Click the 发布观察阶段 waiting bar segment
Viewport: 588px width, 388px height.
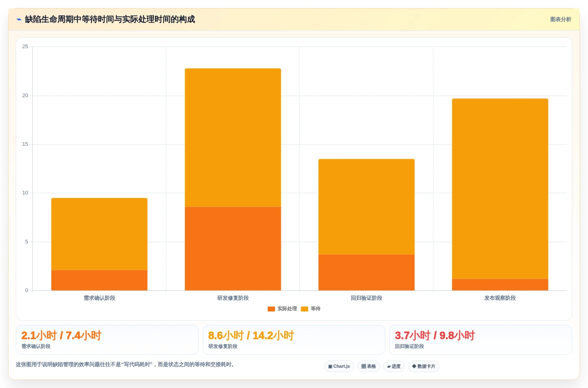pyautogui.click(x=500, y=189)
